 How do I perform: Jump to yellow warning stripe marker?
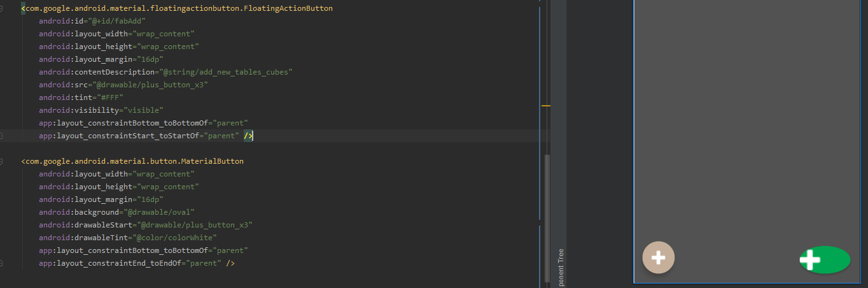[545, 106]
